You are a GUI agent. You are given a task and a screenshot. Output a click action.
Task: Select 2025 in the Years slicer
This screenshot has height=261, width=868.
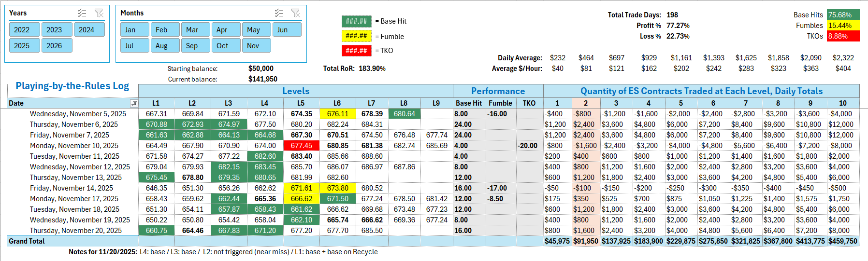pyautogui.click(x=22, y=45)
